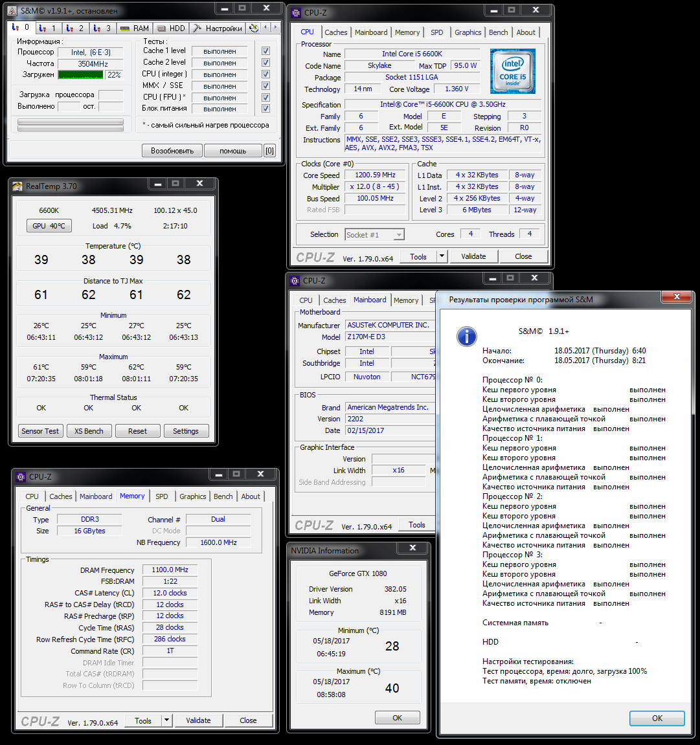Click upper S&M test progress bar
The height and width of the screenshot is (745, 700).
click(71, 122)
